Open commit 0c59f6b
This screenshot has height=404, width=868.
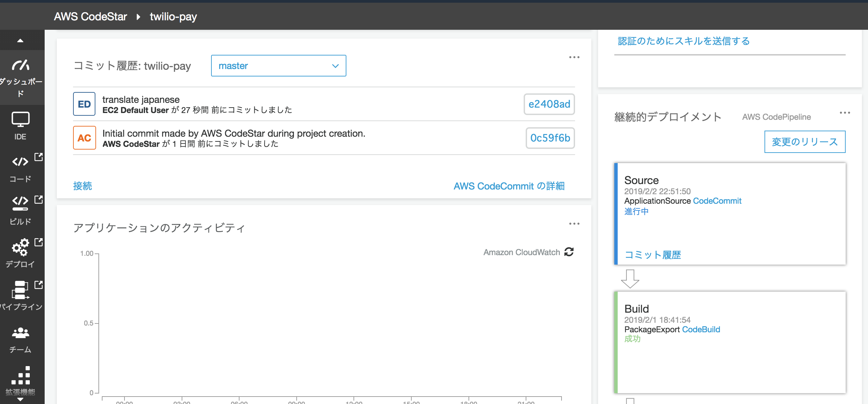[x=550, y=138]
